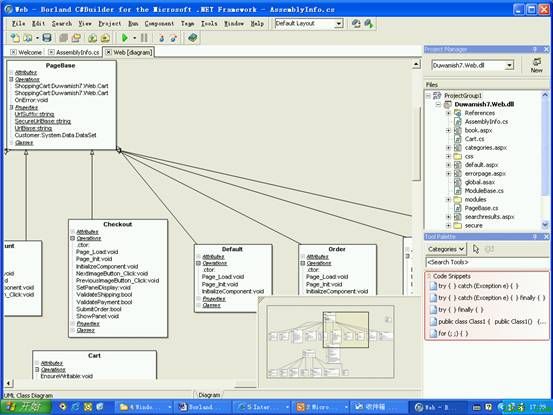Open the Duwamish7.Web.dll project dropdown
The width and height of the screenshot is (553, 415).
click(509, 65)
